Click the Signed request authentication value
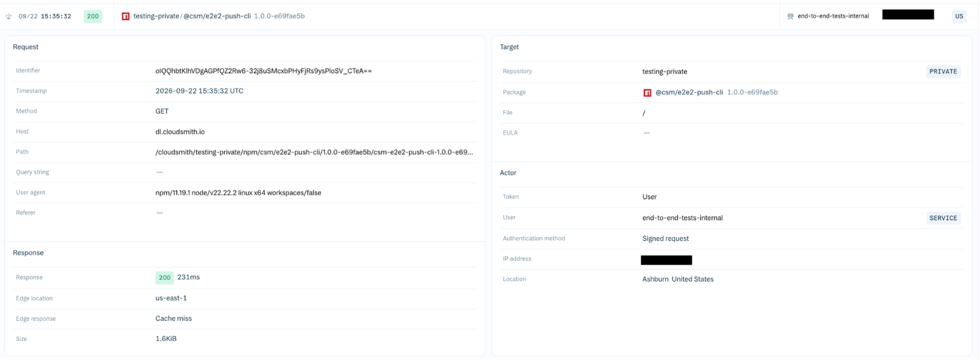Viewport: 980px width, 360px height. click(x=665, y=239)
